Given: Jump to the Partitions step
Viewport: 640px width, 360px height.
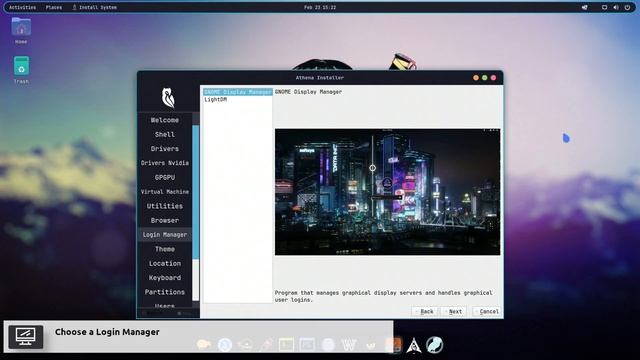Looking at the screenshot, I should click(x=164, y=292).
